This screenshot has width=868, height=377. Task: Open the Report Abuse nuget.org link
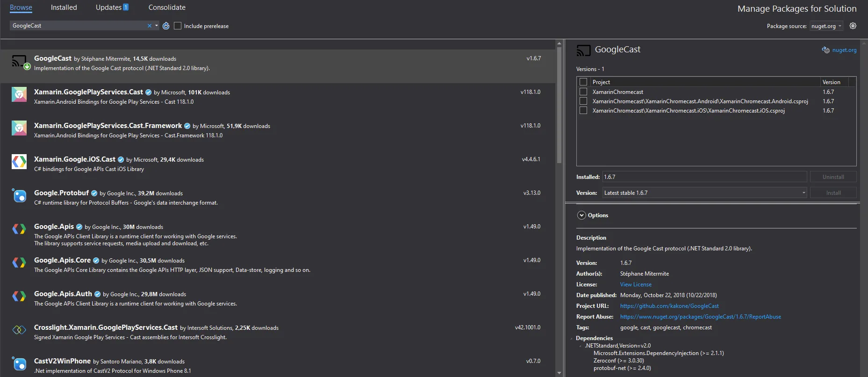[701, 317]
